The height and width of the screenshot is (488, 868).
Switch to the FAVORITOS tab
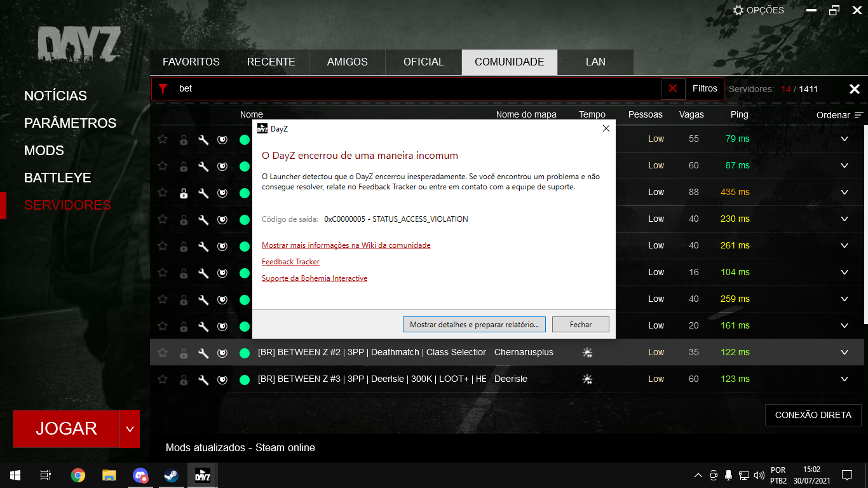coord(191,62)
